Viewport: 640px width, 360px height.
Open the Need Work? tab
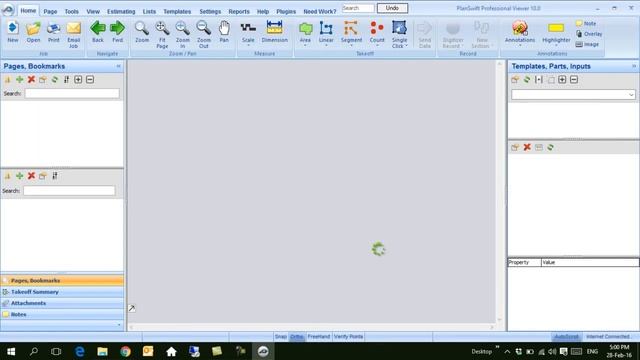point(320,11)
